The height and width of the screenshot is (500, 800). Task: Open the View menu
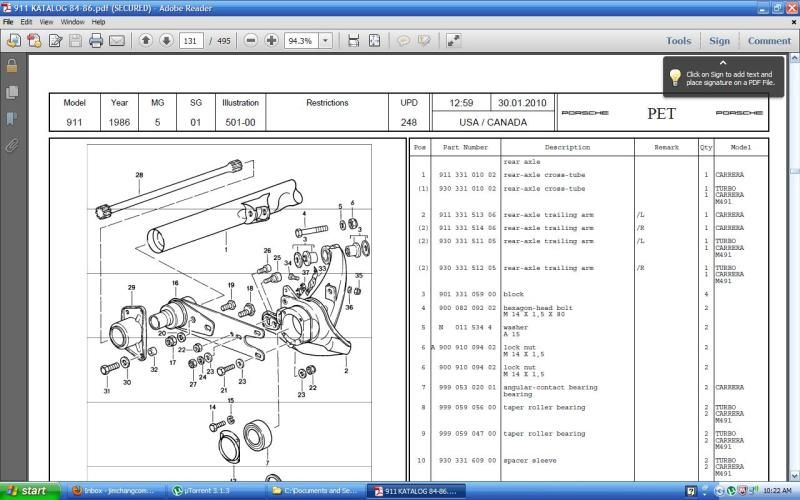pos(46,22)
